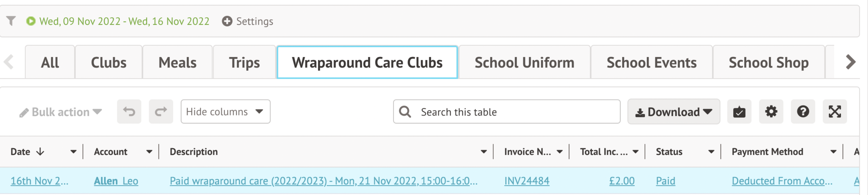Switch to the Meals tab
Viewport: 868px width, 195px height.
point(177,63)
